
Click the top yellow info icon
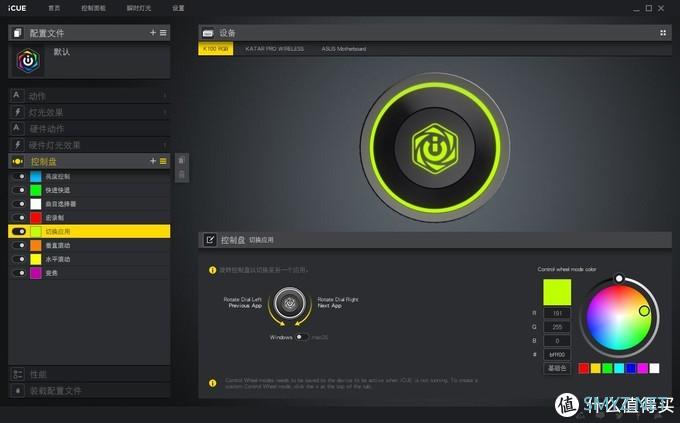[x=212, y=270]
